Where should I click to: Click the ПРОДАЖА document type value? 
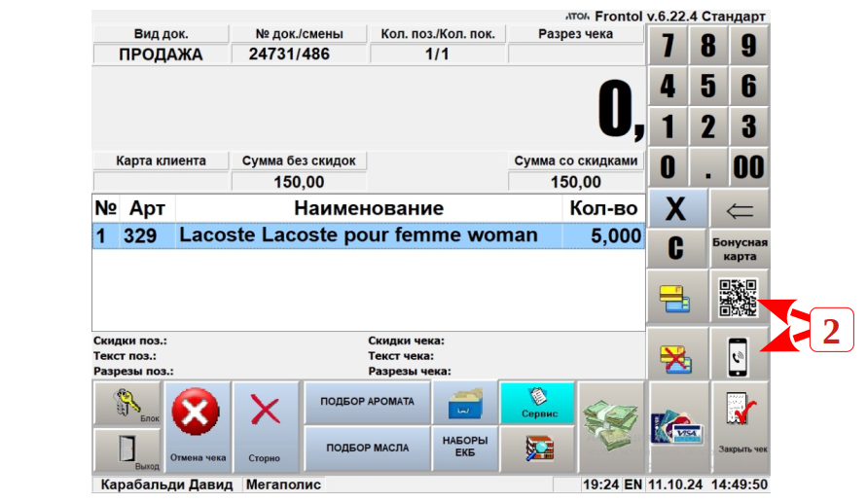(161, 54)
